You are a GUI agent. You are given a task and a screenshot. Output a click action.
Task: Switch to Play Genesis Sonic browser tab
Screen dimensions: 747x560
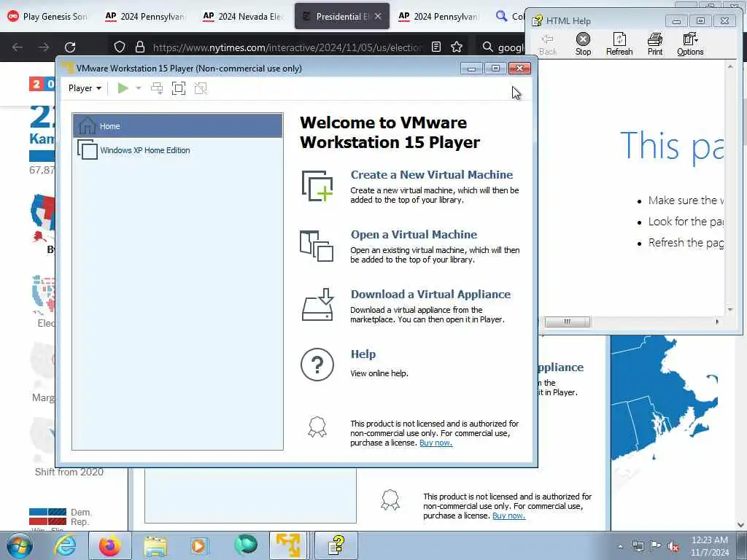(47, 16)
